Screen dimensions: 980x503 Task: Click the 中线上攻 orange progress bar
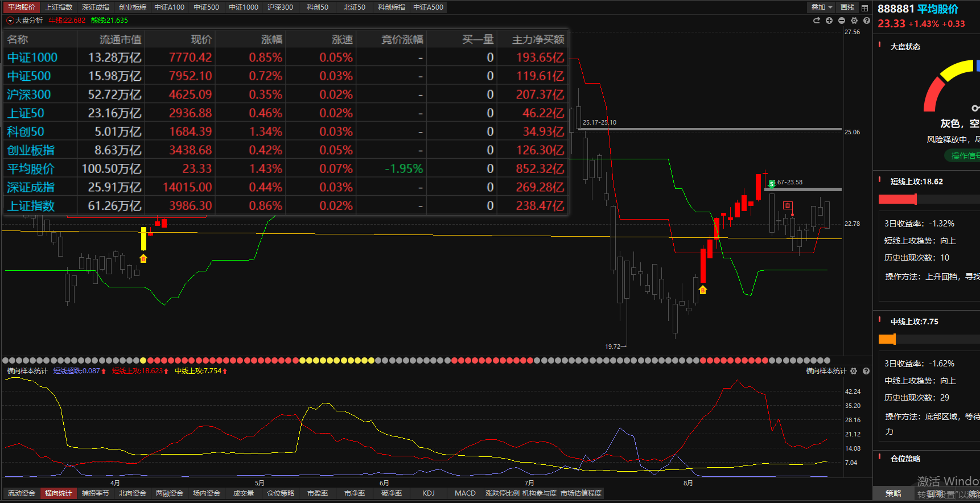click(x=887, y=339)
